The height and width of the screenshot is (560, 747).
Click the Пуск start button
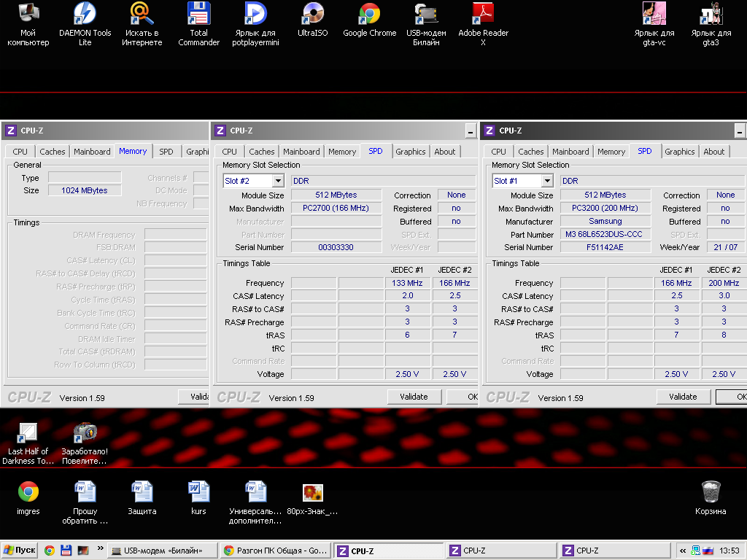(x=20, y=551)
